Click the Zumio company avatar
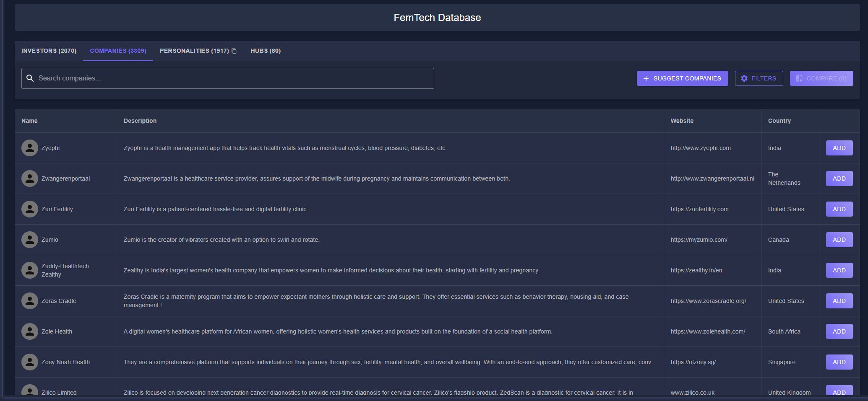Viewport: 868px width, 401px height. click(30, 240)
